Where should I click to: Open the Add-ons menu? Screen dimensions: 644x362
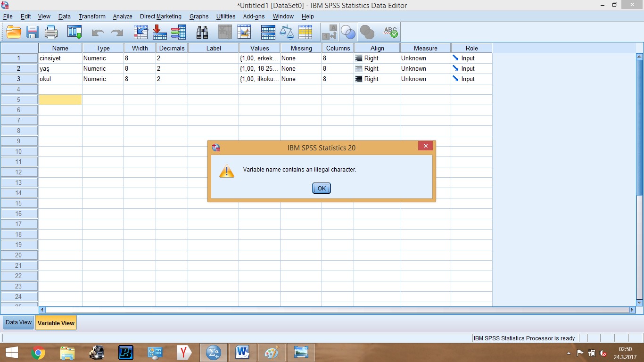coord(254,16)
